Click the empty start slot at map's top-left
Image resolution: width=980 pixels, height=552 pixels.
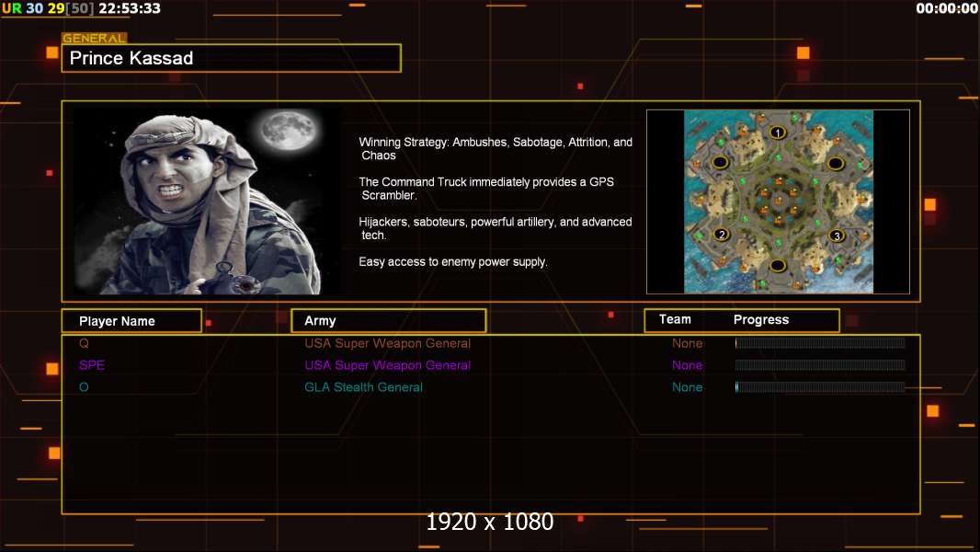tap(721, 163)
